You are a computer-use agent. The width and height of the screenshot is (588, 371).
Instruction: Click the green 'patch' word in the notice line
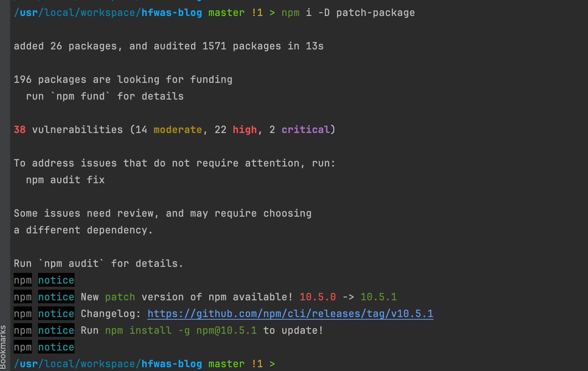120,297
